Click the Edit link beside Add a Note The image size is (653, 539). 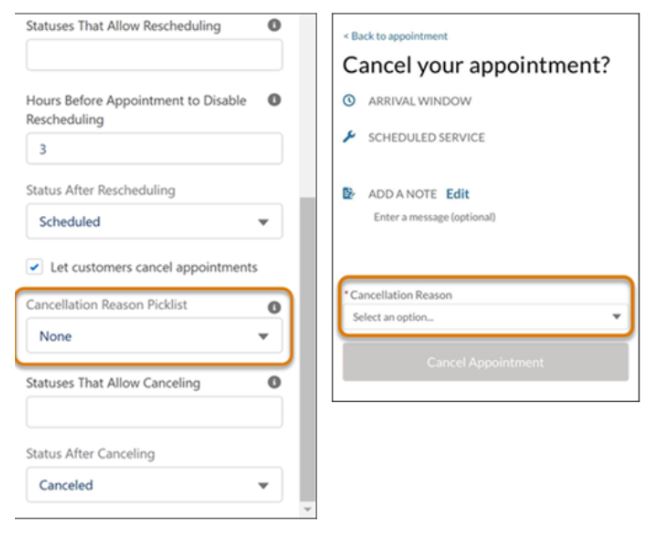point(458,194)
